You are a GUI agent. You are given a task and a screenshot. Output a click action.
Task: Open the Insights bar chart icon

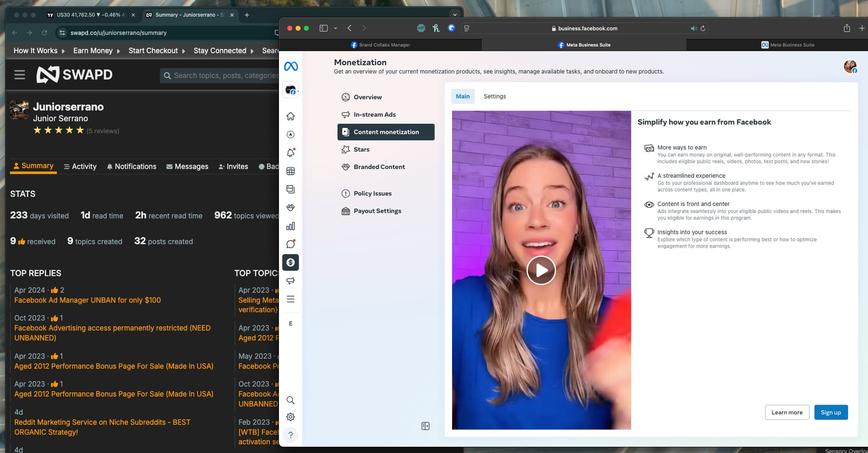coord(291,226)
